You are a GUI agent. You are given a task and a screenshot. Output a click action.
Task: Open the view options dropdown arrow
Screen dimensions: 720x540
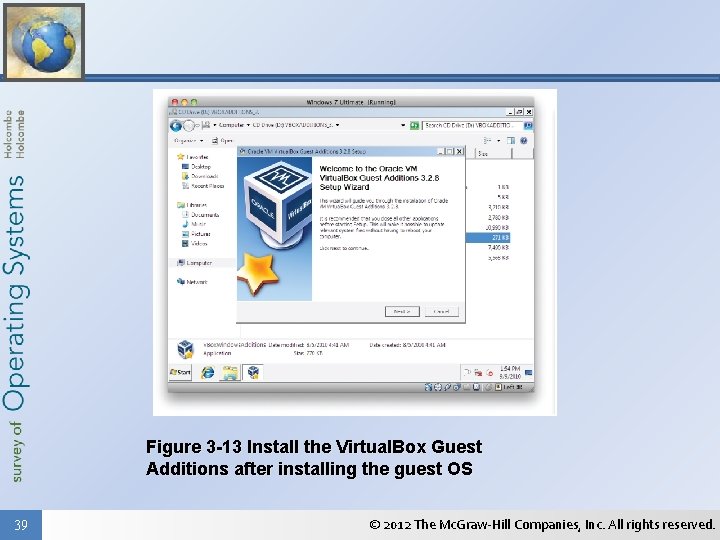click(498, 141)
